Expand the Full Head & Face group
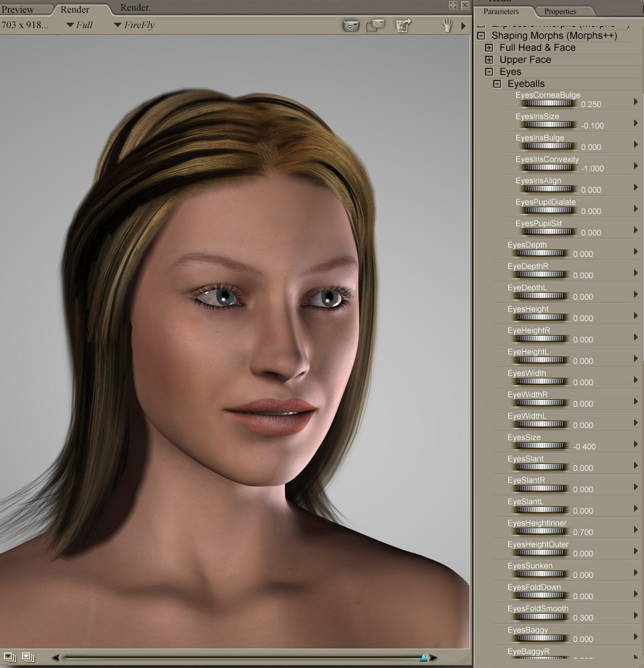The width and height of the screenshot is (644, 668). (x=489, y=47)
